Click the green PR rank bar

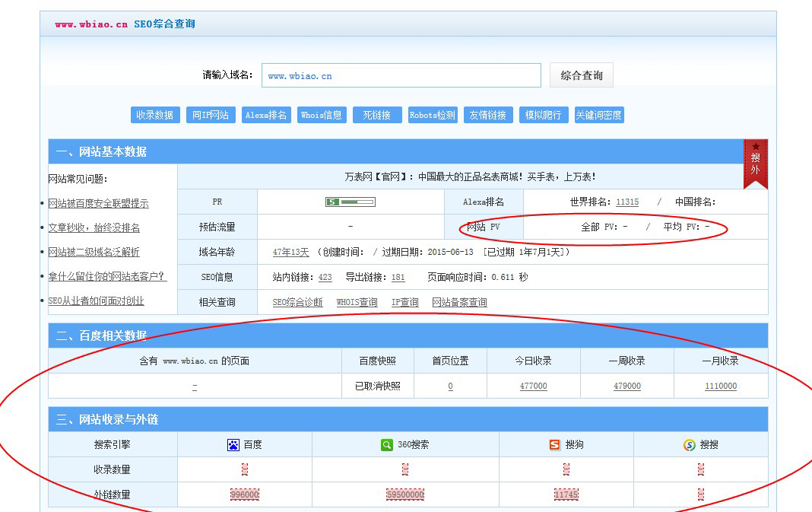tap(350, 202)
